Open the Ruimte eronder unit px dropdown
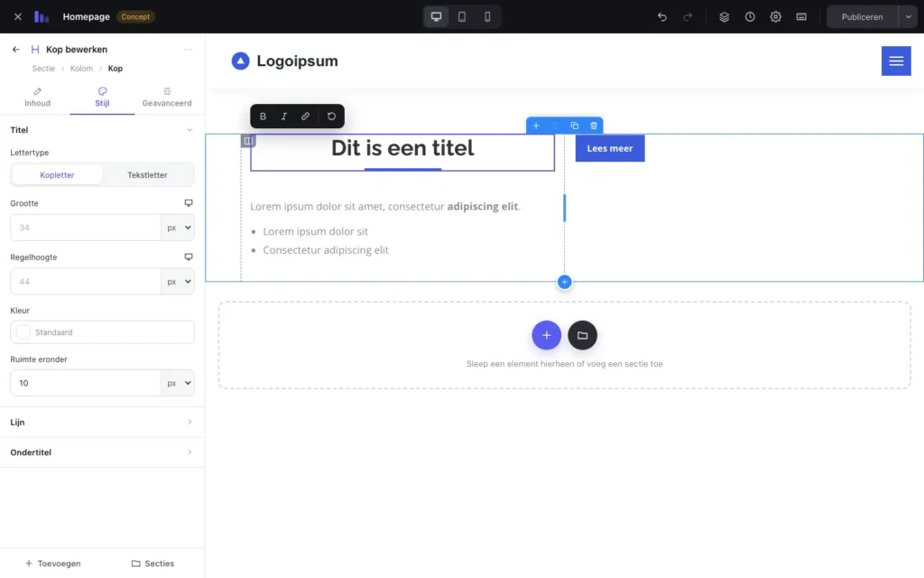The height and width of the screenshot is (578, 924). pos(178,383)
